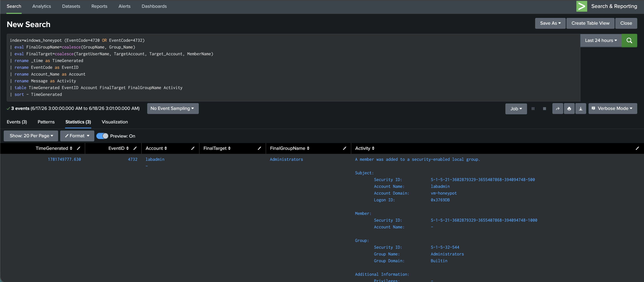Open the Save As dropdown
Viewport: 644px width, 282px height.
[x=550, y=23]
